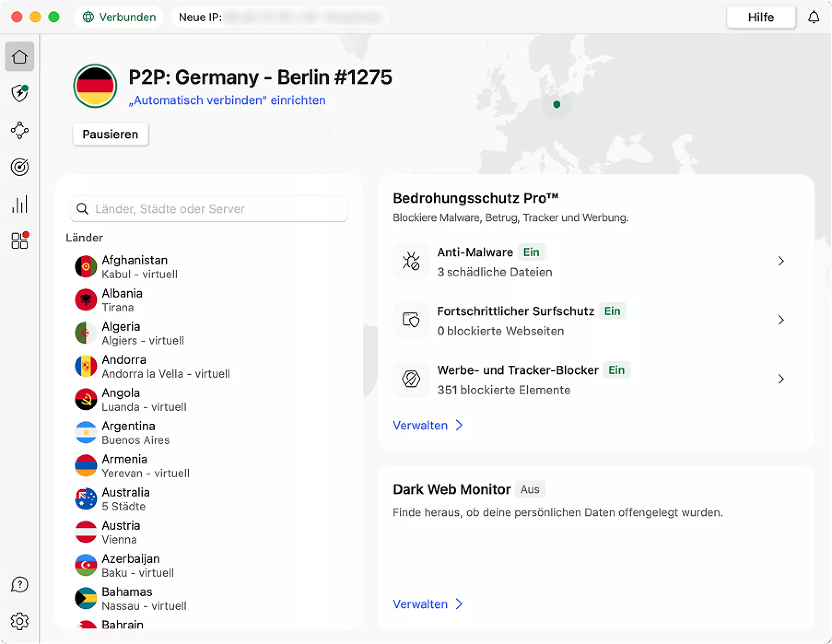This screenshot has height=644, width=832.
Task: Click Verwalten under Bedrohungsschutz Pro
Action: 427,425
